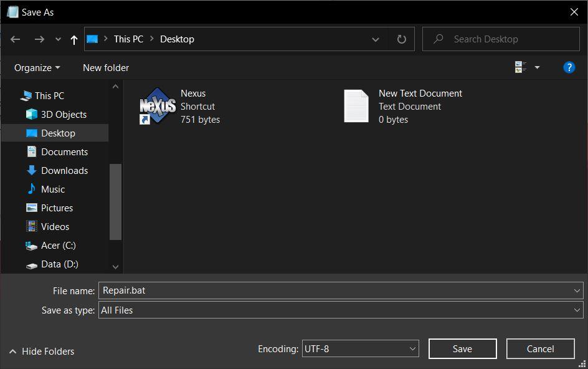Viewport: 588px width, 369px height.
Task: Open the view options dropdown arrow
Action: point(537,67)
